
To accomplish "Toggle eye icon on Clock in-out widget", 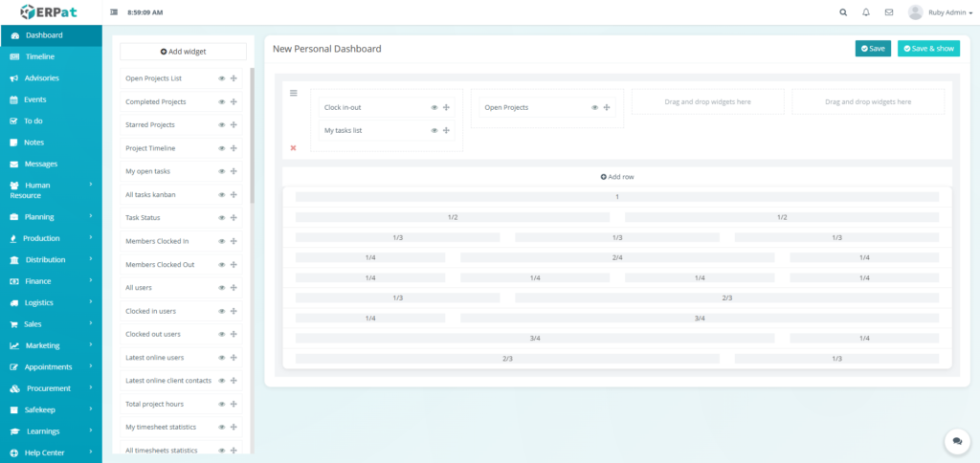I will pyautogui.click(x=434, y=107).
